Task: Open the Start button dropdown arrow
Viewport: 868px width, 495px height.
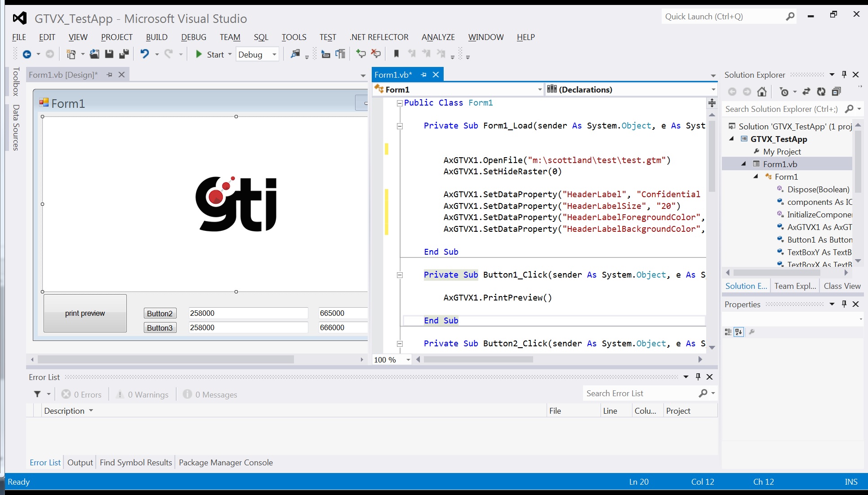Action: (230, 54)
